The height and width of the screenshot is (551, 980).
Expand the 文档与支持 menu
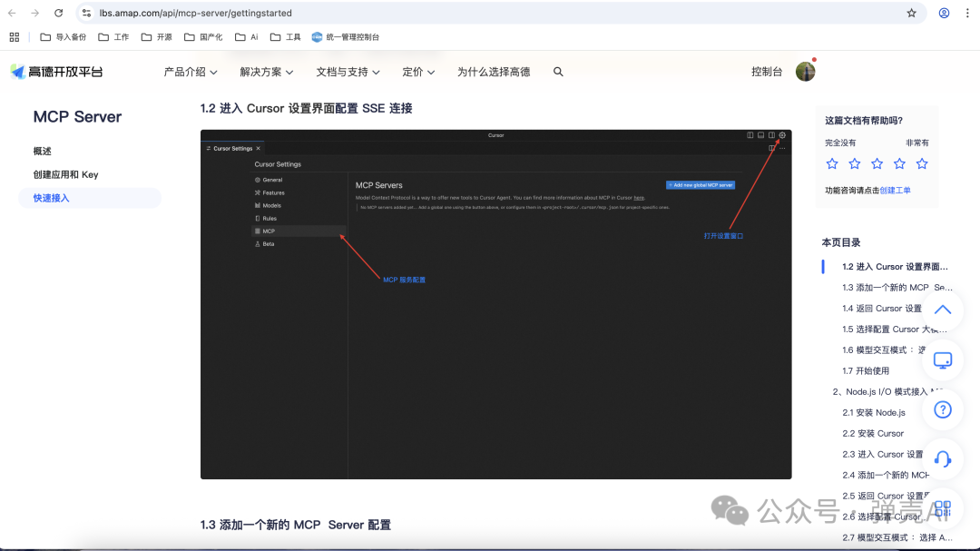tap(348, 72)
